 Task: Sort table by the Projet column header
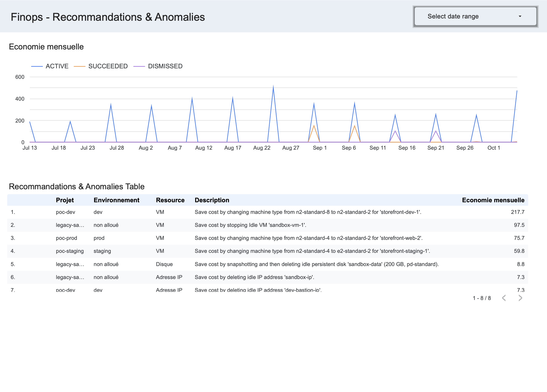pos(65,200)
